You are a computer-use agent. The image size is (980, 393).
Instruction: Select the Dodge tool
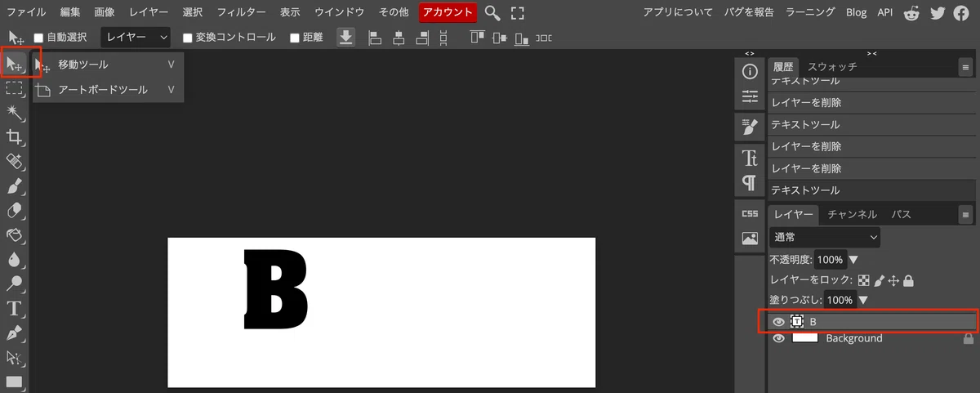[x=14, y=284]
